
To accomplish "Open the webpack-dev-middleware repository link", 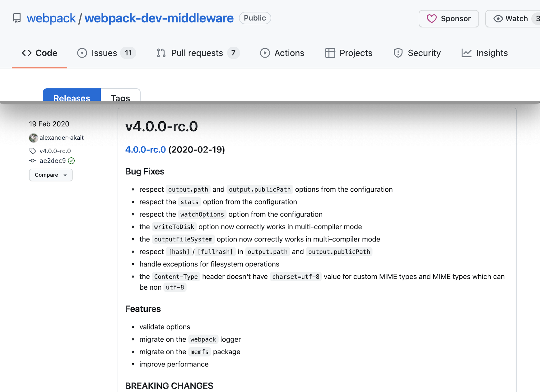I will pyautogui.click(x=159, y=18).
